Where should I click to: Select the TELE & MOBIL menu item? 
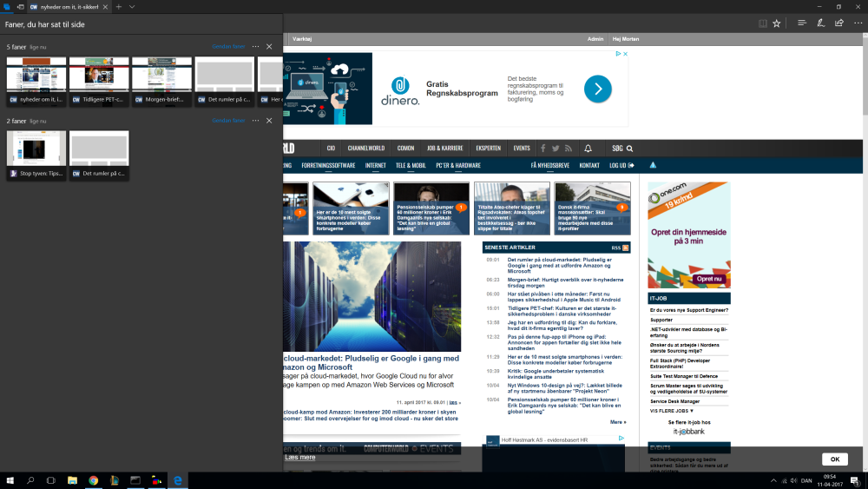tap(411, 165)
